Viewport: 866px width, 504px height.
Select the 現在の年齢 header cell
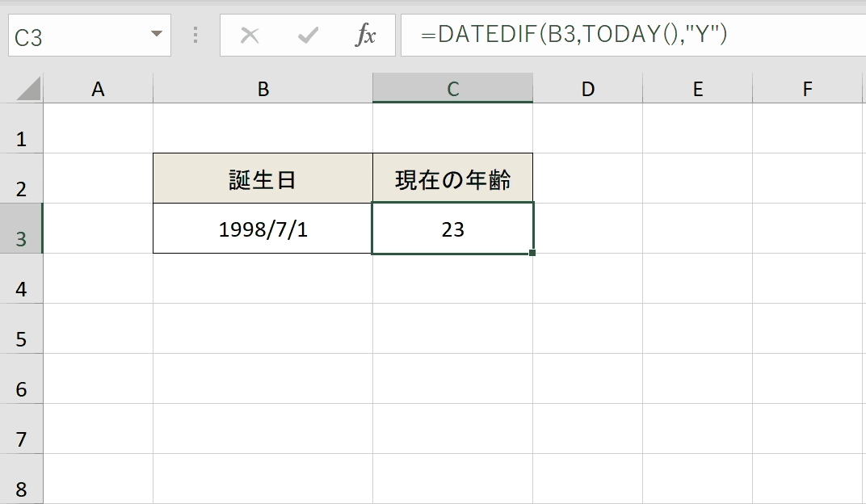tap(453, 178)
